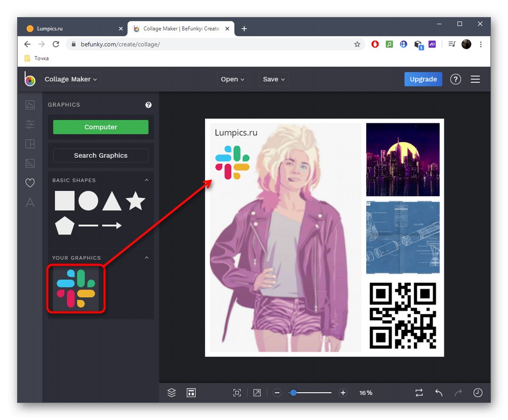Undo the last action
508x420 pixels.
(x=438, y=392)
